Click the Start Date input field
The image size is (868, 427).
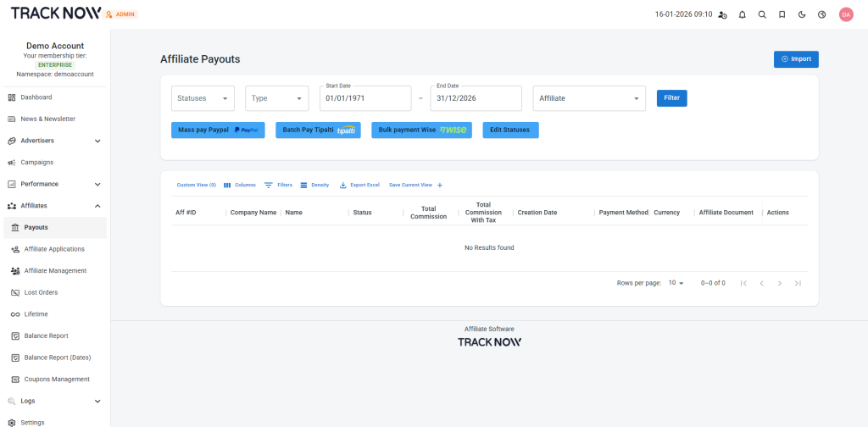(364, 98)
